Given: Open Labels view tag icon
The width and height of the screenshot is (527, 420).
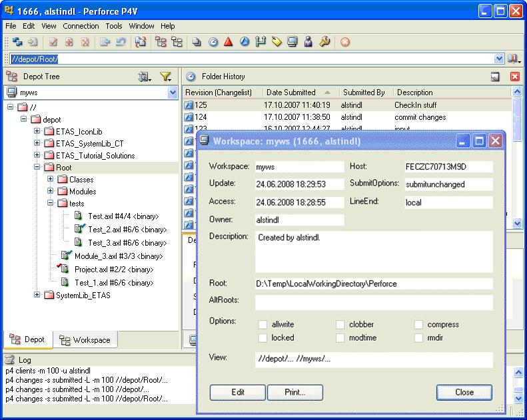Looking at the screenshot, I should pyautogui.click(x=276, y=42).
